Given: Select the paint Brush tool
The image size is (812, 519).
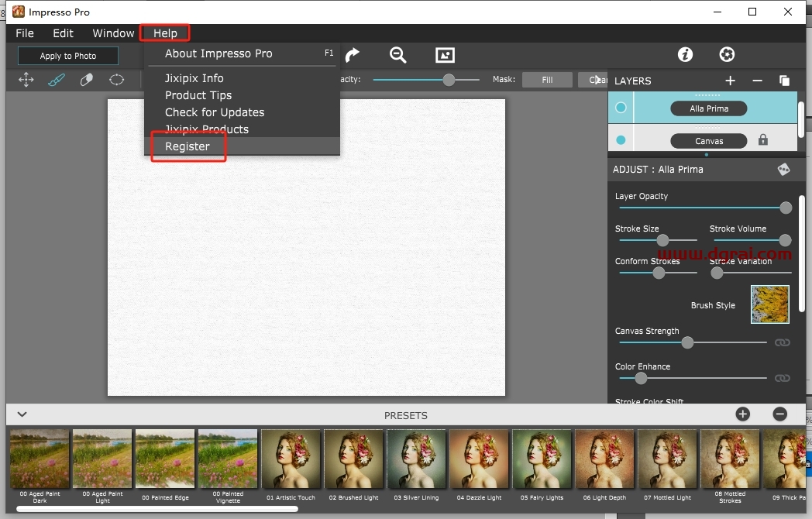Looking at the screenshot, I should (x=57, y=80).
